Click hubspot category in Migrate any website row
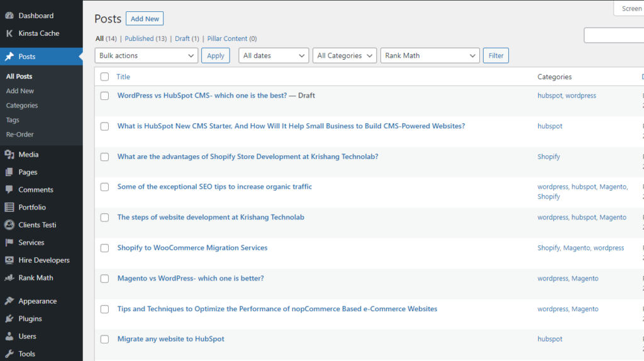Screen dimensions: 644x361 550,339
